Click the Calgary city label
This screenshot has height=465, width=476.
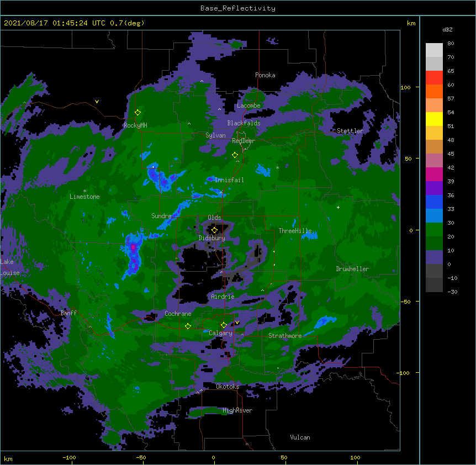(220, 333)
